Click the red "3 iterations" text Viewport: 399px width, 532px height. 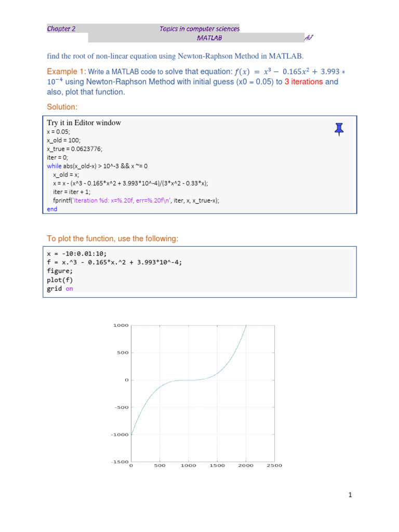[x=304, y=82]
